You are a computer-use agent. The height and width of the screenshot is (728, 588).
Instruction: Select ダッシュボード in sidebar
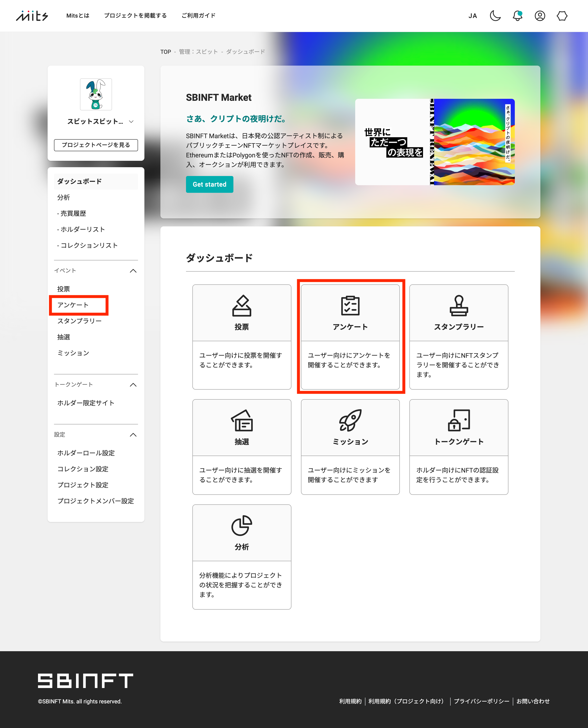click(96, 182)
